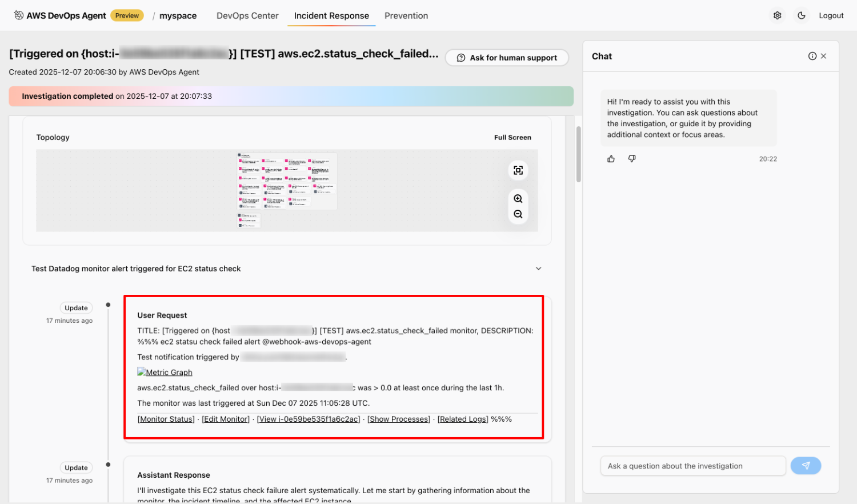Click the User Request heading

(x=162, y=315)
